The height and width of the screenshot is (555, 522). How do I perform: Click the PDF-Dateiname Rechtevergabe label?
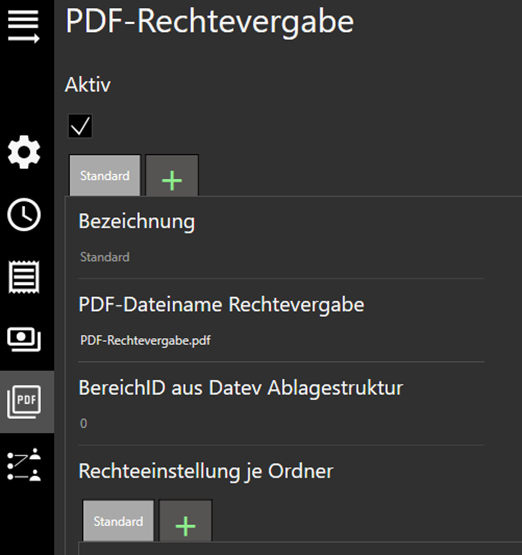221,305
